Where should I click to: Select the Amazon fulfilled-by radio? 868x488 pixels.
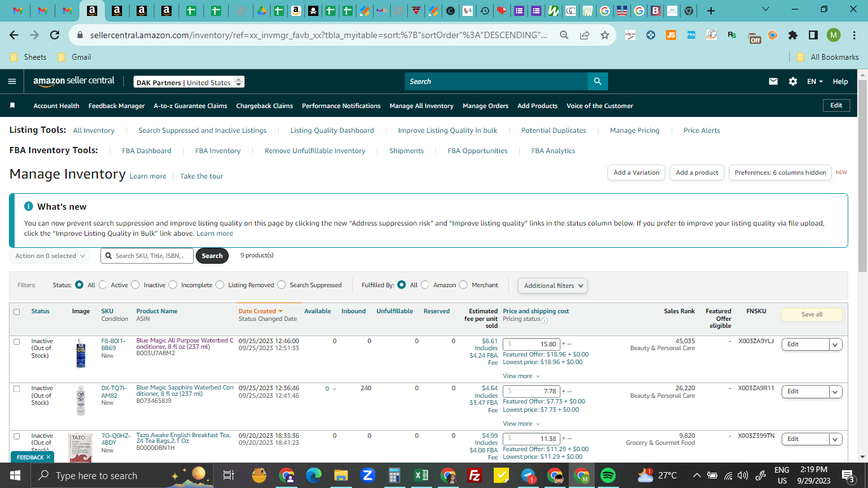[x=425, y=285]
